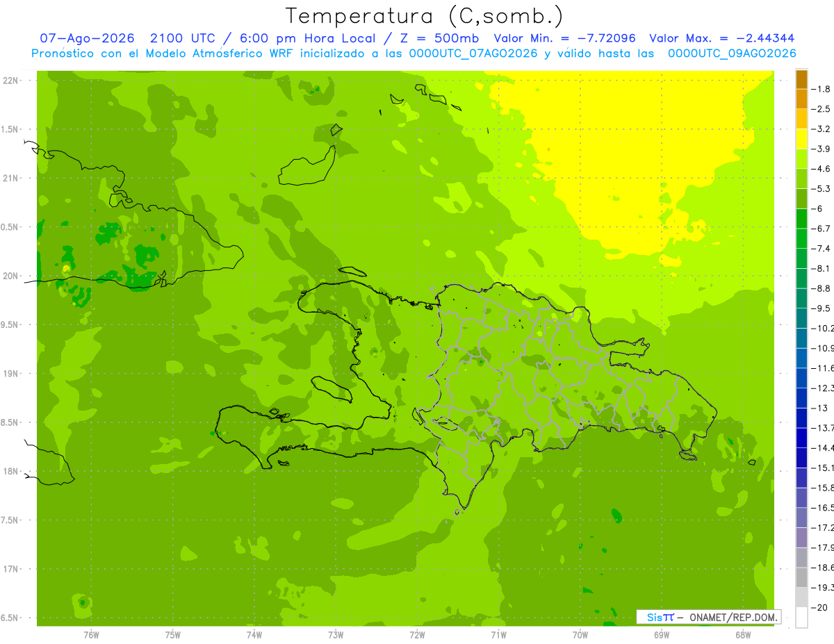
Task: Click the "73W" longitude label
Action: tap(336, 635)
